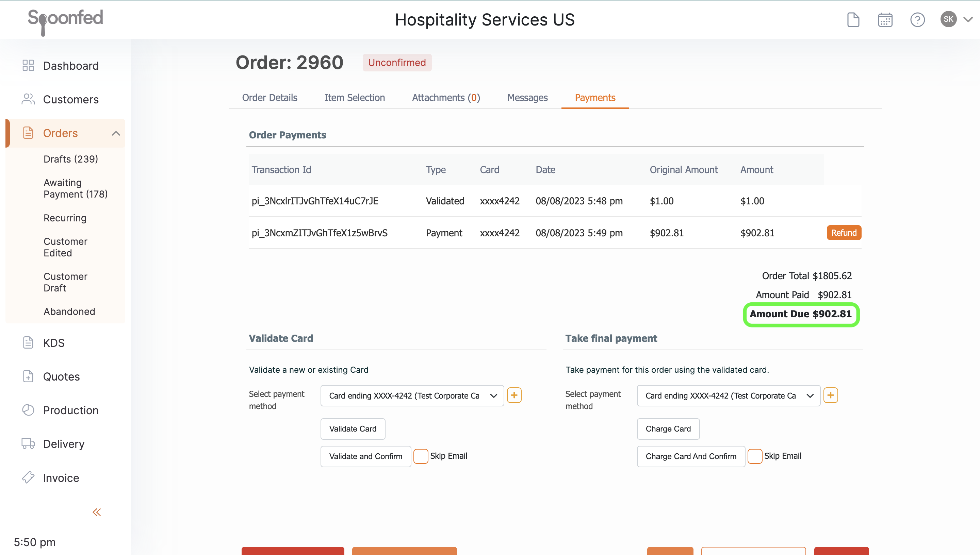Add new card plus icon under Validate Card
This screenshot has height=555, width=980.
coord(514,395)
